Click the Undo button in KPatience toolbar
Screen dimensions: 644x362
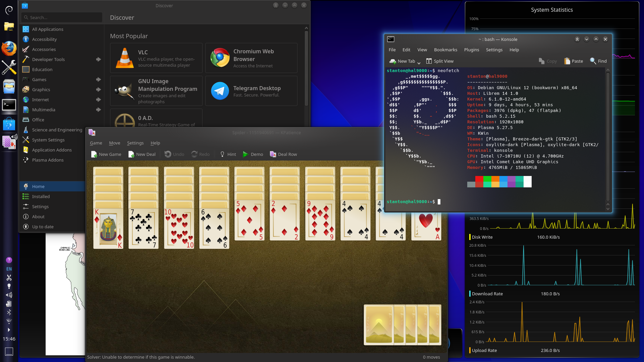pos(174,154)
